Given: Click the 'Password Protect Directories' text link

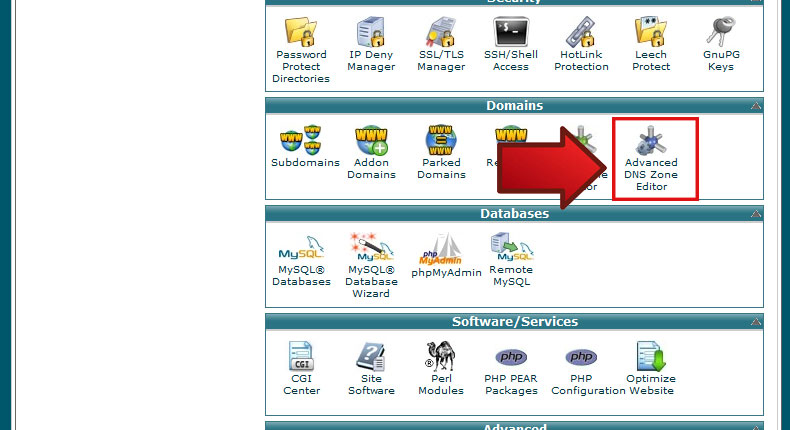Looking at the screenshot, I should (x=301, y=67).
